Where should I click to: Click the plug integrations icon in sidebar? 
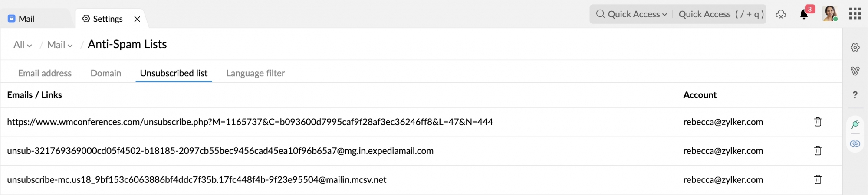[x=855, y=124]
